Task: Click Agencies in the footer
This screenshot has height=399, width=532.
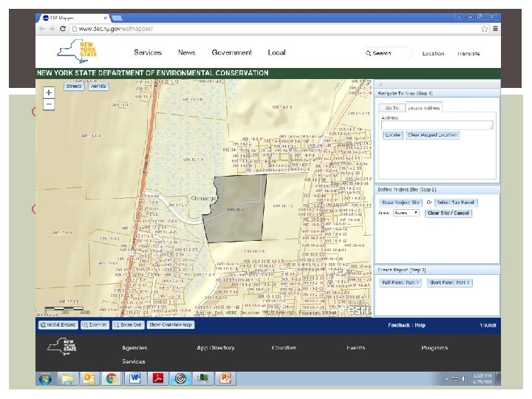Action: click(x=134, y=348)
